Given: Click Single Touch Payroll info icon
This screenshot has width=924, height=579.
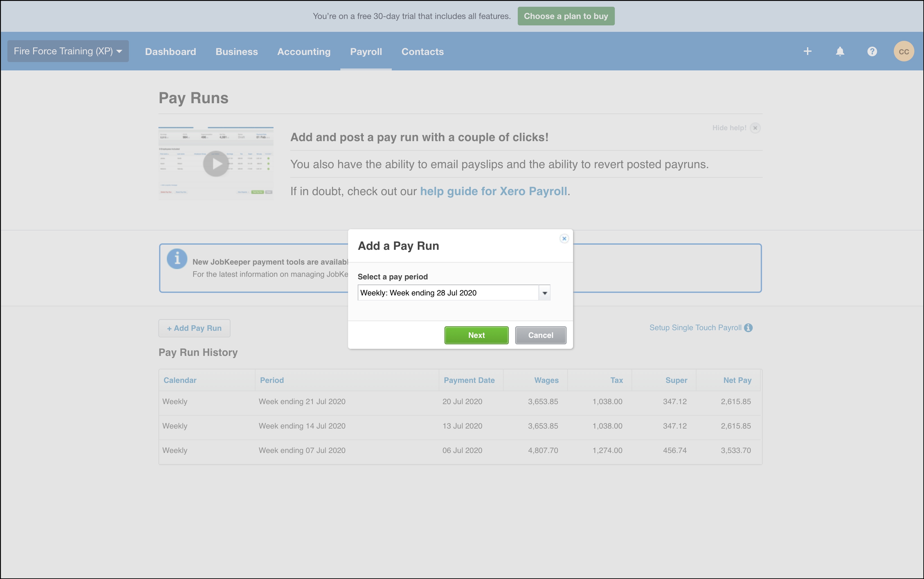Looking at the screenshot, I should [x=748, y=328].
